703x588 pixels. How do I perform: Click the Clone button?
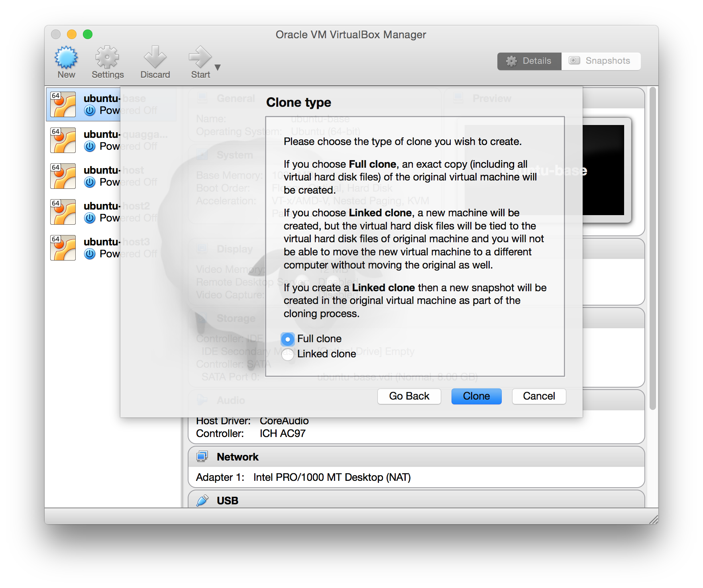coord(476,396)
